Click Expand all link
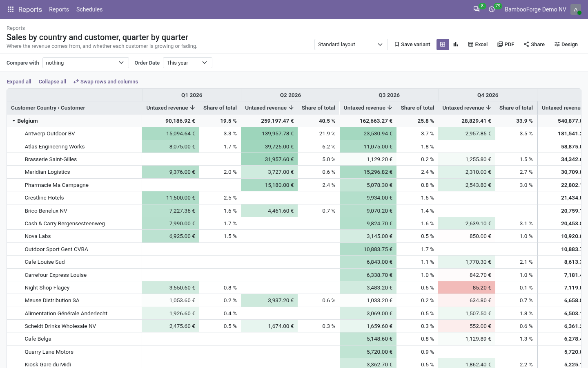The width and height of the screenshot is (588, 368). (x=19, y=82)
